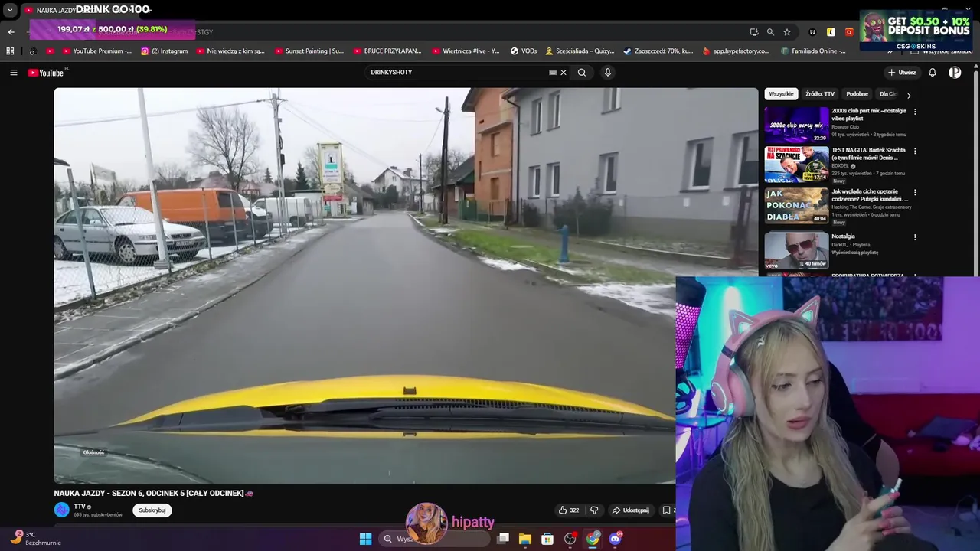Open the Wiertnicza #live bookmark
This screenshot has width=980, height=551.
465,51
